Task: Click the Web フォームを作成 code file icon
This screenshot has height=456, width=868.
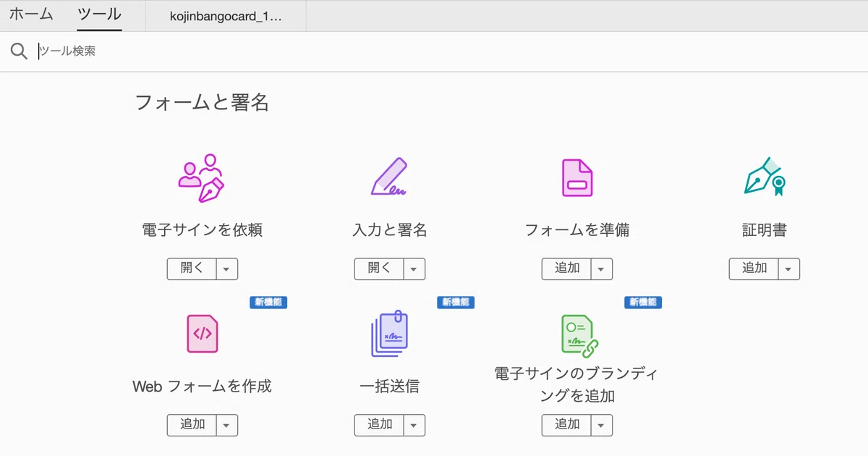Action: (x=203, y=334)
